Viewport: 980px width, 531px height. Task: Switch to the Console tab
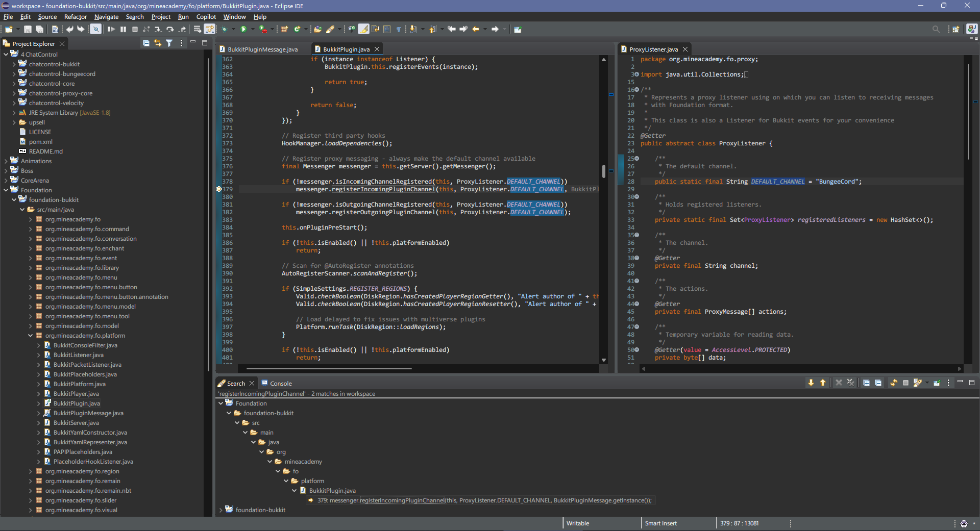click(277, 384)
